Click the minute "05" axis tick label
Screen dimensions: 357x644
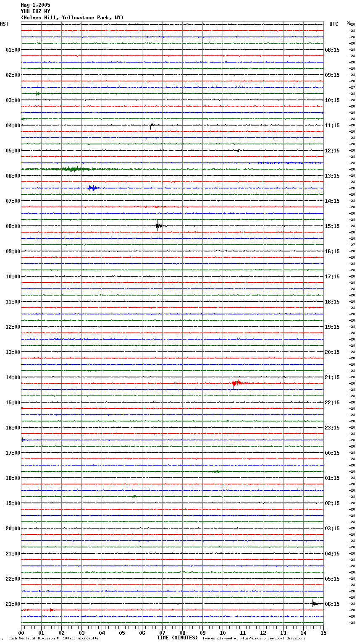(122, 633)
